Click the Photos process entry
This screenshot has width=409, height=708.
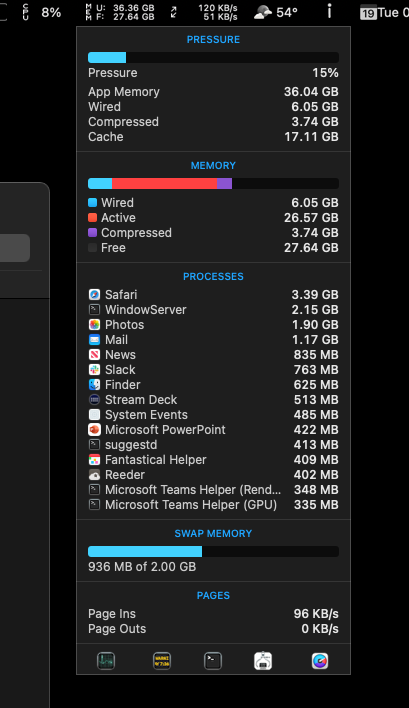point(213,325)
